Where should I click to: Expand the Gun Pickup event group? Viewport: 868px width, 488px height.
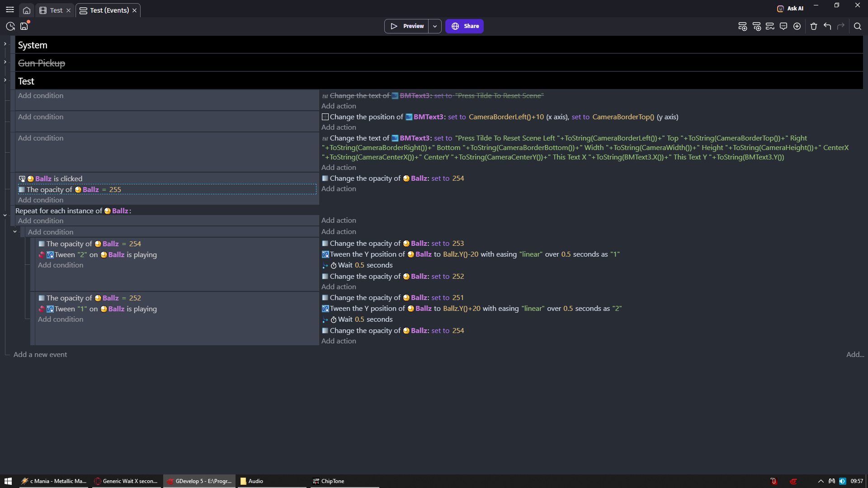[x=5, y=62]
